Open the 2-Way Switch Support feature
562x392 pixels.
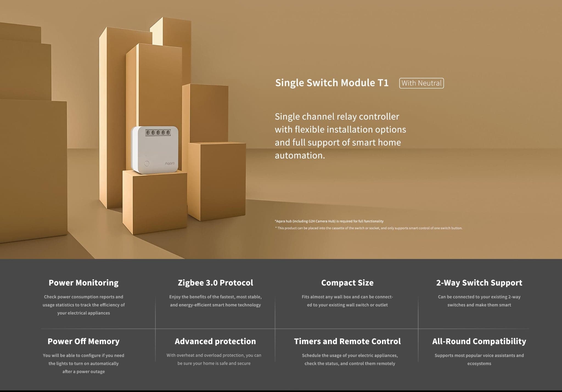pyautogui.click(x=479, y=283)
